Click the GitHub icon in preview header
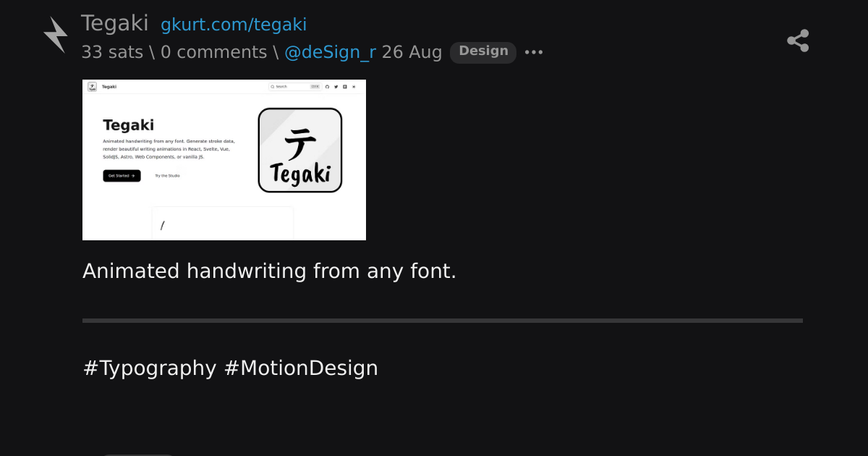The height and width of the screenshot is (456, 868). [x=327, y=86]
